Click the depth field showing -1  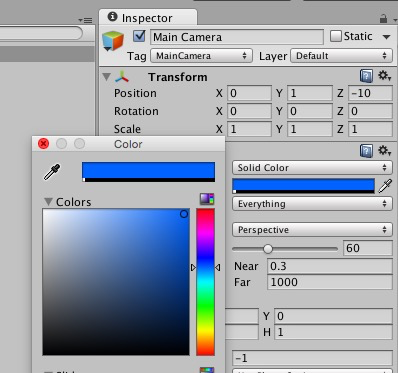(x=312, y=358)
